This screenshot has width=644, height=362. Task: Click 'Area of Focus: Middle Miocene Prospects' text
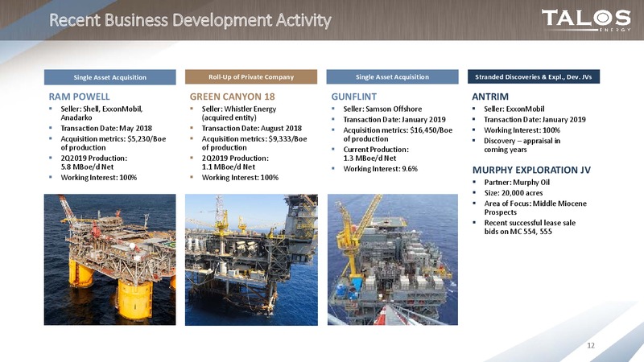click(x=535, y=208)
